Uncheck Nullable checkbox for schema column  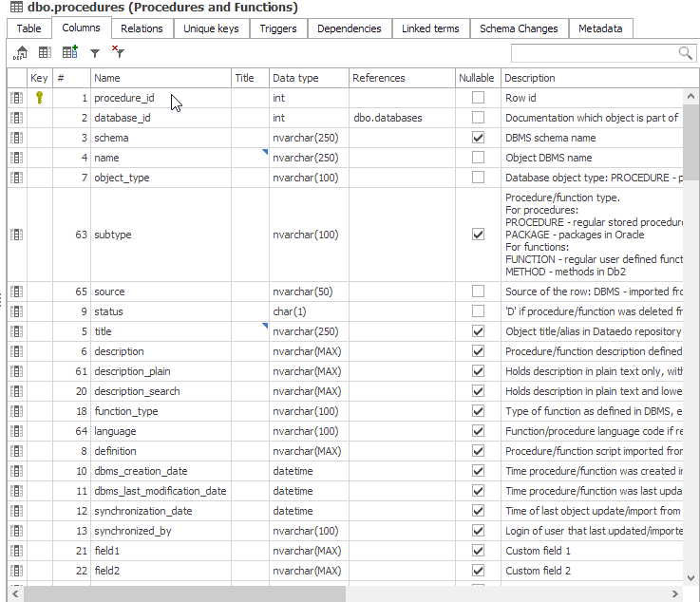tap(478, 138)
